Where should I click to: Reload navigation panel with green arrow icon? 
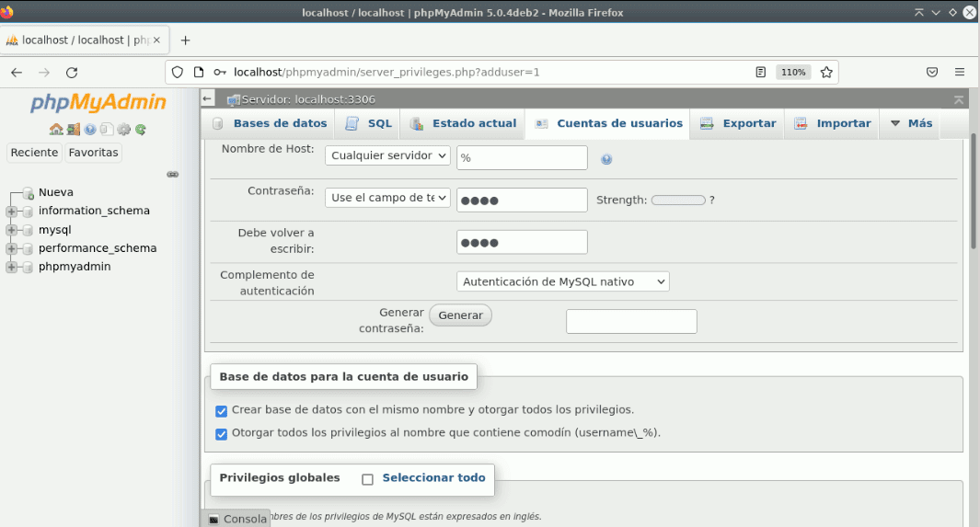tap(141, 130)
